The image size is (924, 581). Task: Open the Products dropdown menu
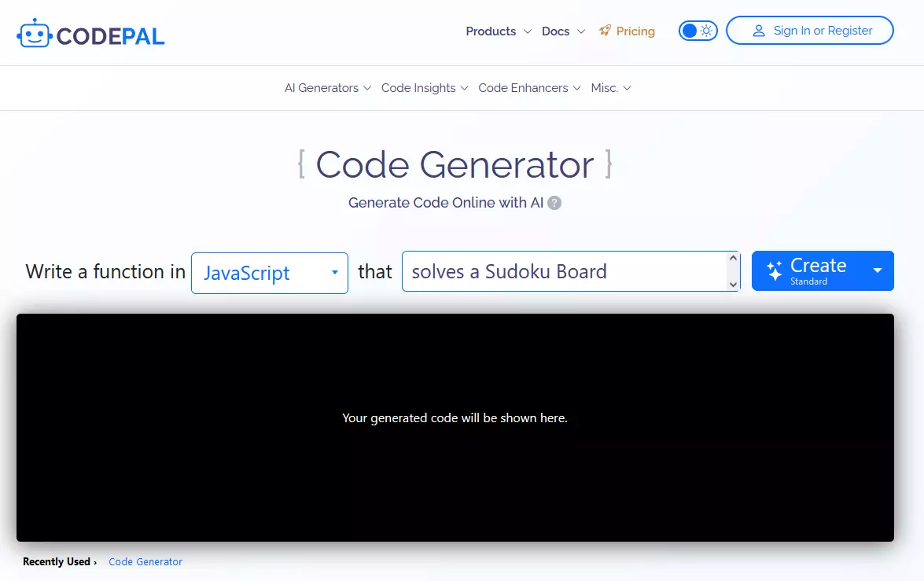pyautogui.click(x=499, y=31)
